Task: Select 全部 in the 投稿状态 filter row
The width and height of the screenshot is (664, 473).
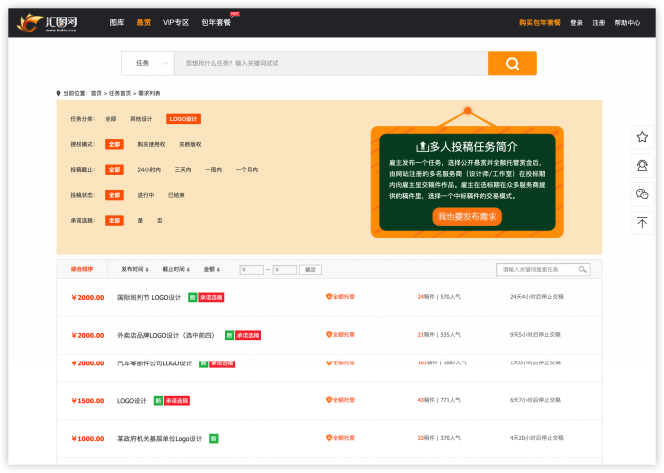Action: pyautogui.click(x=114, y=195)
